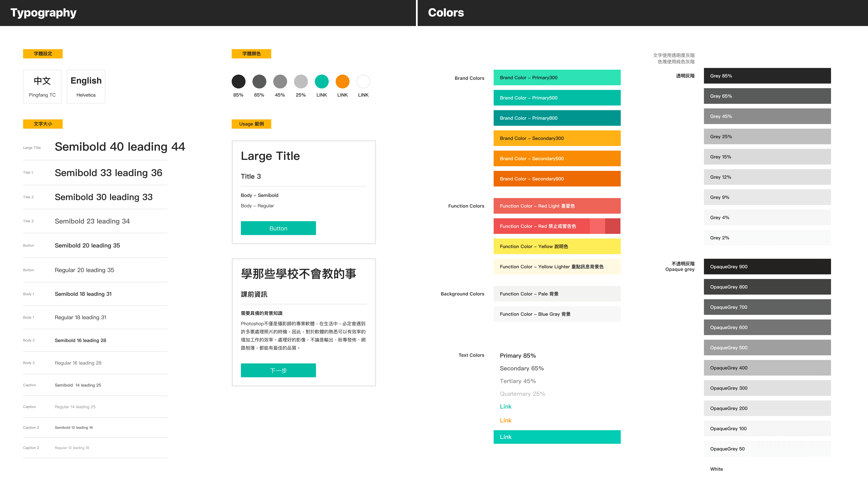Click the 85% dark grey color circle
The image size is (868, 499).
[238, 82]
